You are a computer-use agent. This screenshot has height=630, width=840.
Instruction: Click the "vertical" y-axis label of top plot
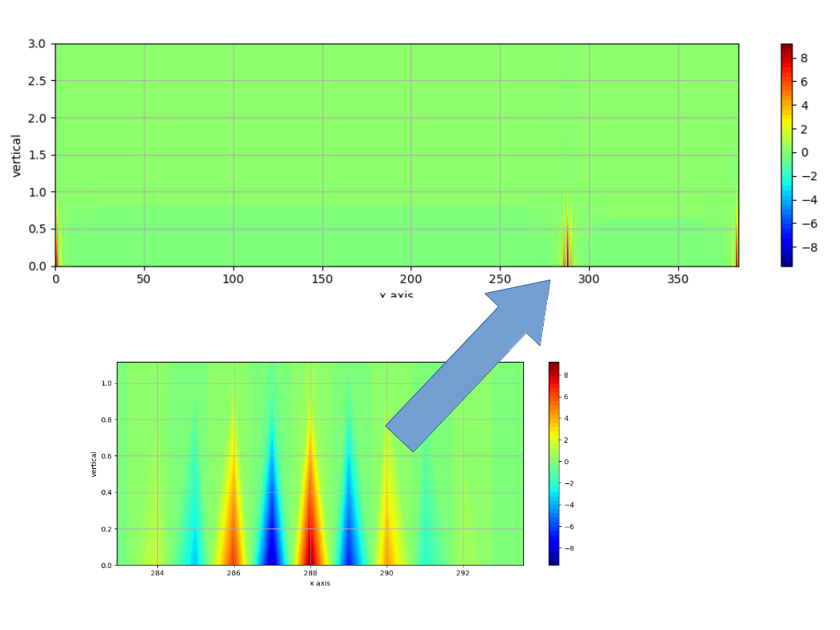pyautogui.click(x=17, y=156)
